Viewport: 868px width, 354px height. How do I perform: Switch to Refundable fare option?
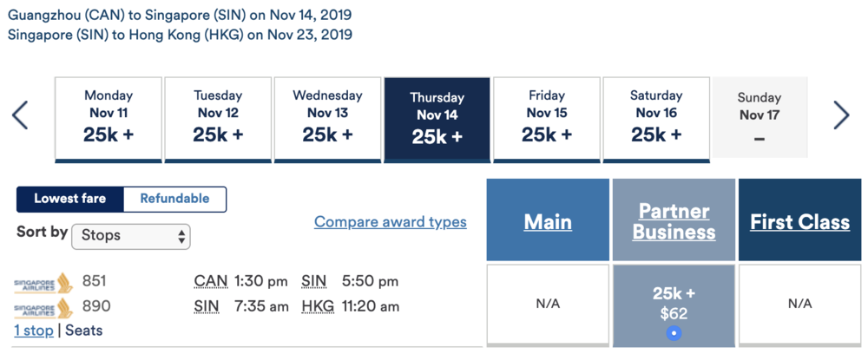[x=174, y=199]
